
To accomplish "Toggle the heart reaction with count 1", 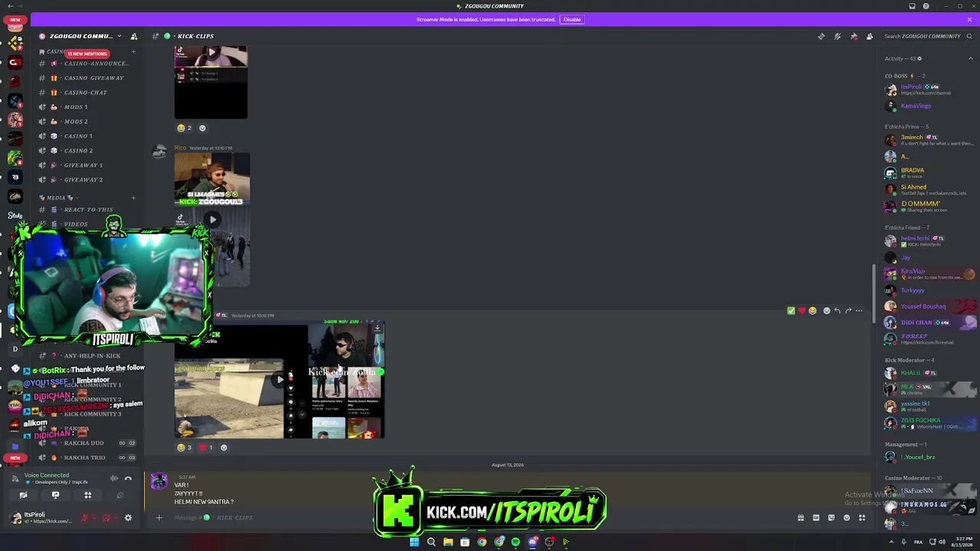I will (x=206, y=448).
